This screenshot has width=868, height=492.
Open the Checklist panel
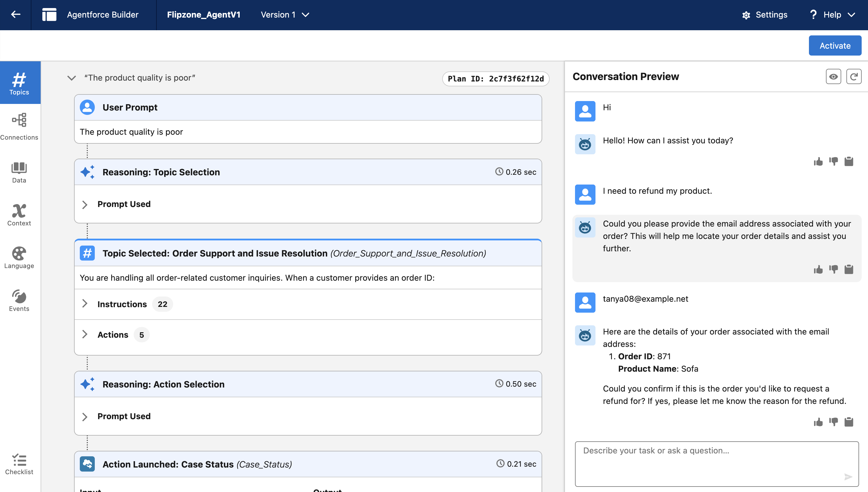pos(19,464)
